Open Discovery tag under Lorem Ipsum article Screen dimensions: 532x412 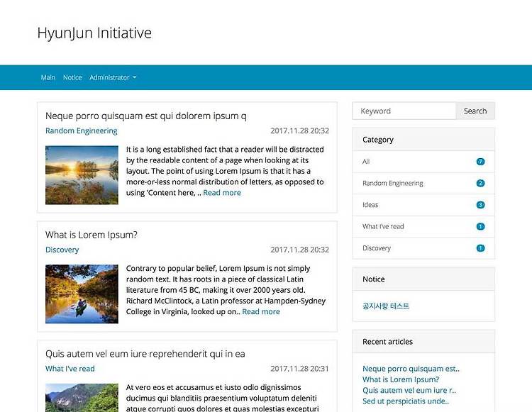[x=62, y=250]
